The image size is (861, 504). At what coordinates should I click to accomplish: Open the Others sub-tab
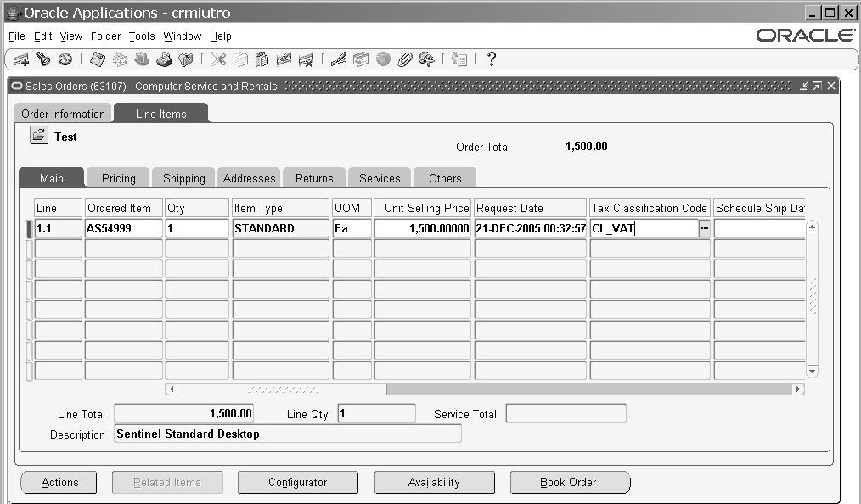(x=445, y=178)
